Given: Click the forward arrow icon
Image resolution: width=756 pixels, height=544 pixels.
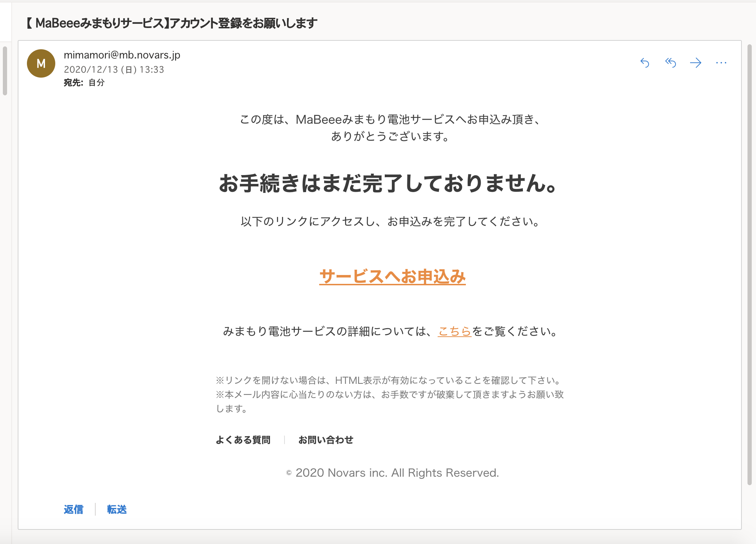Looking at the screenshot, I should click(696, 63).
